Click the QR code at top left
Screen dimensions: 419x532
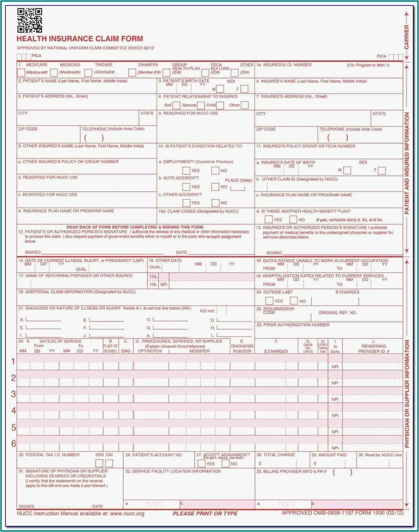[30, 21]
